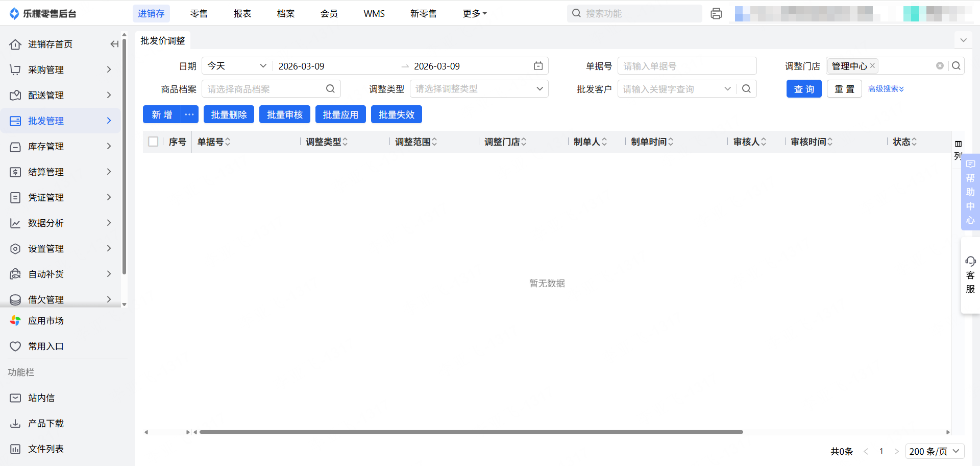Click the 查询 button
This screenshot has height=466, width=980.
[x=804, y=89]
